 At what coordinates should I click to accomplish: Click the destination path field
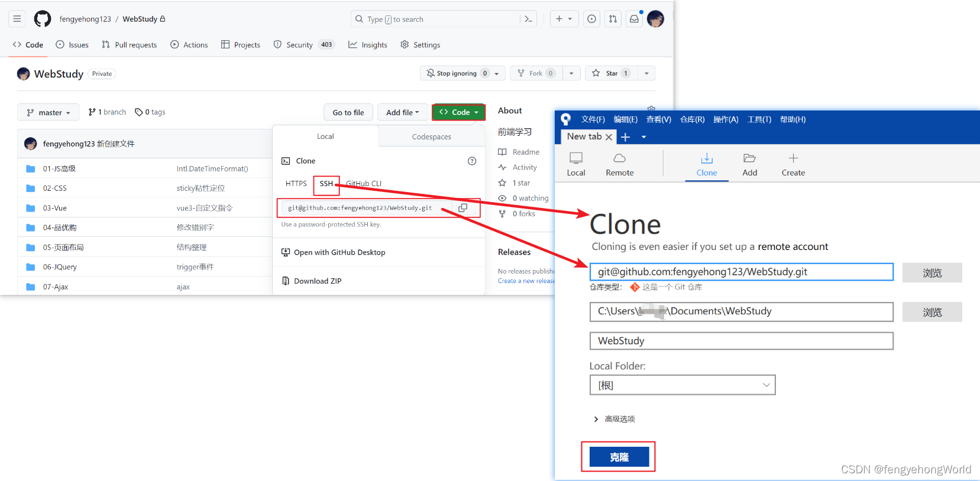click(742, 311)
